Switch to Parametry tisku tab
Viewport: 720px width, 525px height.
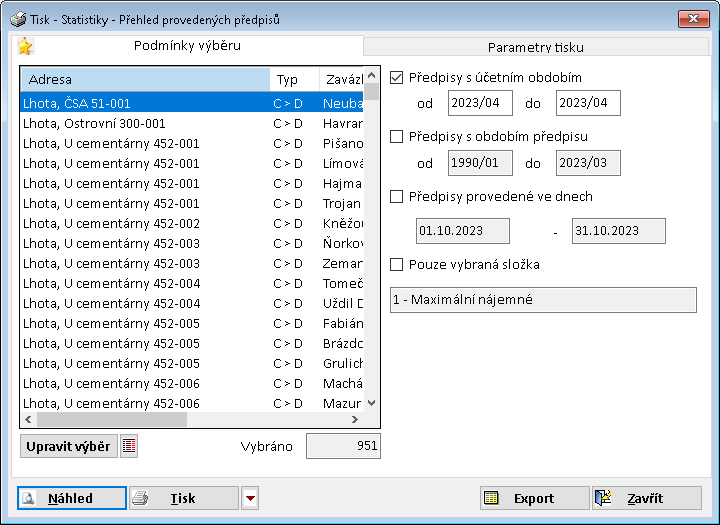pos(535,47)
